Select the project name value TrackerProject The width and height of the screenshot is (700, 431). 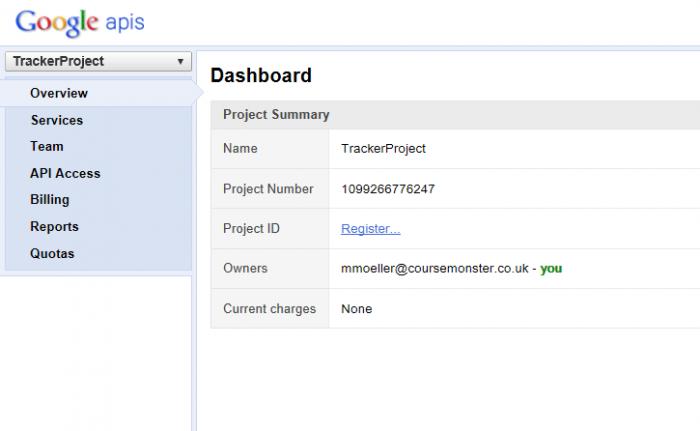click(x=383, y=149)
